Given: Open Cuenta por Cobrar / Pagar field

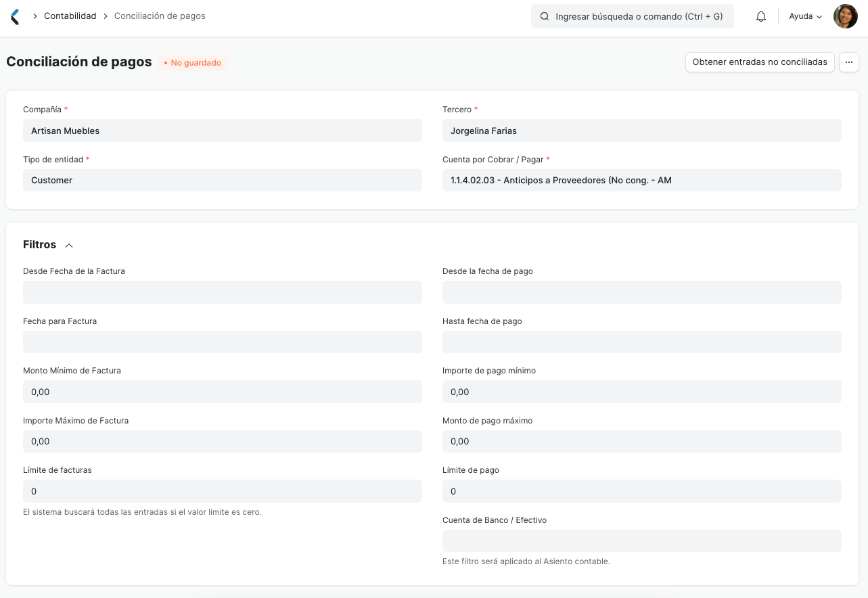Looking at the screenshot, I should pos(642,181).
